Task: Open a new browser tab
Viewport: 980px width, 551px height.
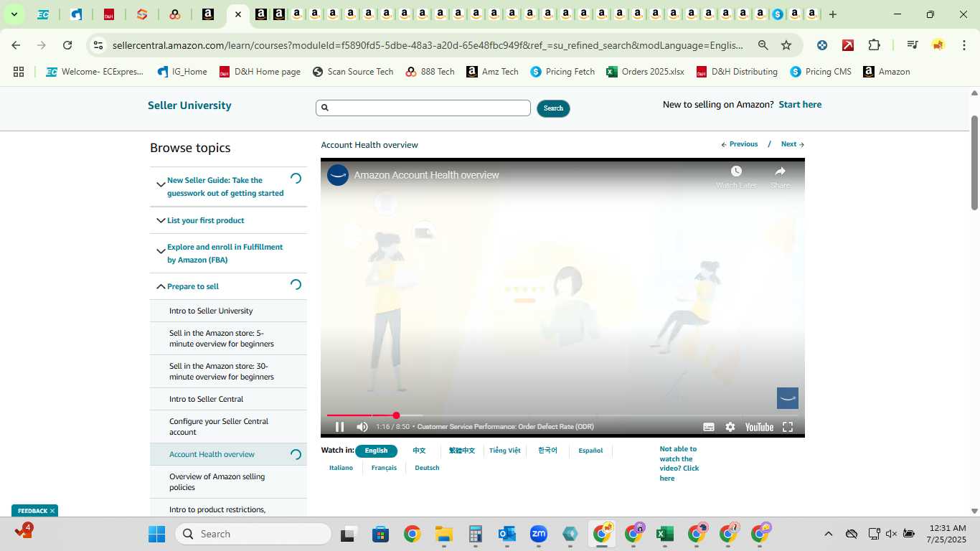Action: tap(832, 14)
